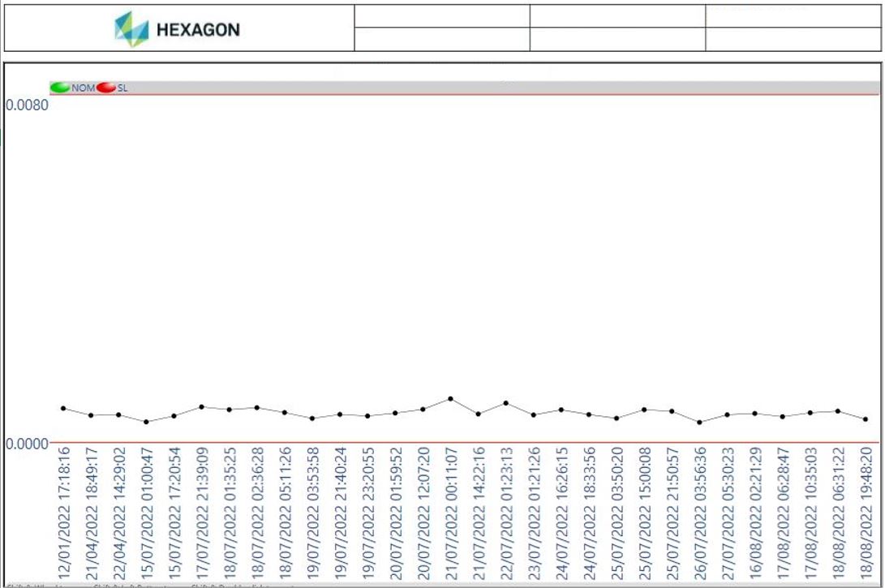Click the green NOM legend indicator

point(60,88)
